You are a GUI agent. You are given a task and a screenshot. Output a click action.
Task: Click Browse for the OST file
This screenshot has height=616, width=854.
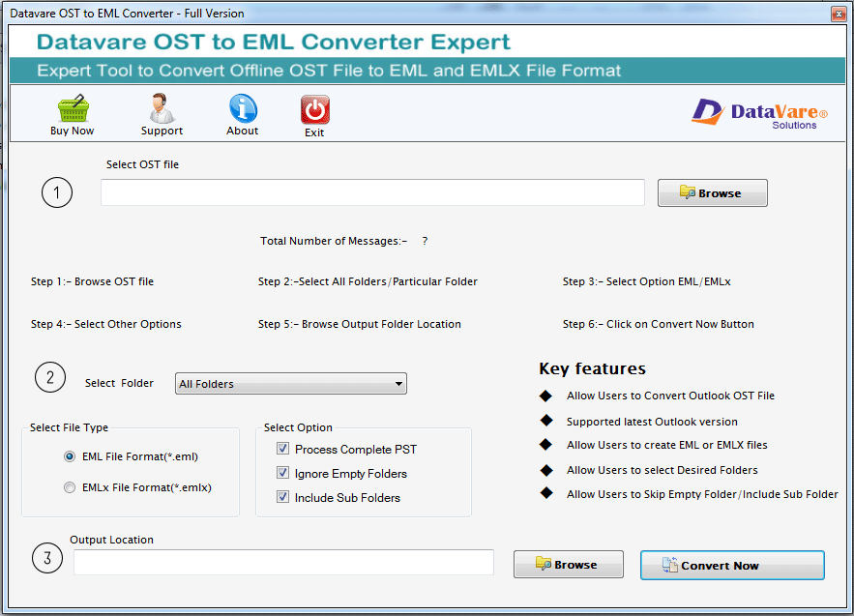(713, 192)
